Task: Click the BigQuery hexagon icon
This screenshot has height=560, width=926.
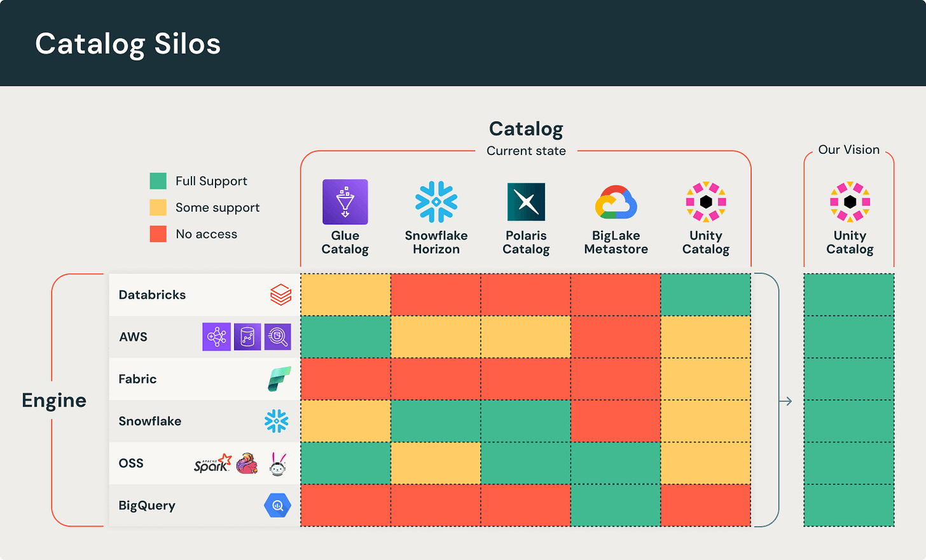Action: 277,505
